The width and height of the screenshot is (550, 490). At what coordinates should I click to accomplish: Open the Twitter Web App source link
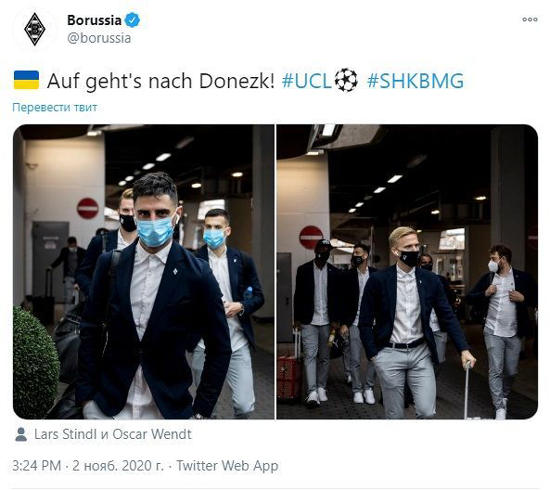[227, 466]
